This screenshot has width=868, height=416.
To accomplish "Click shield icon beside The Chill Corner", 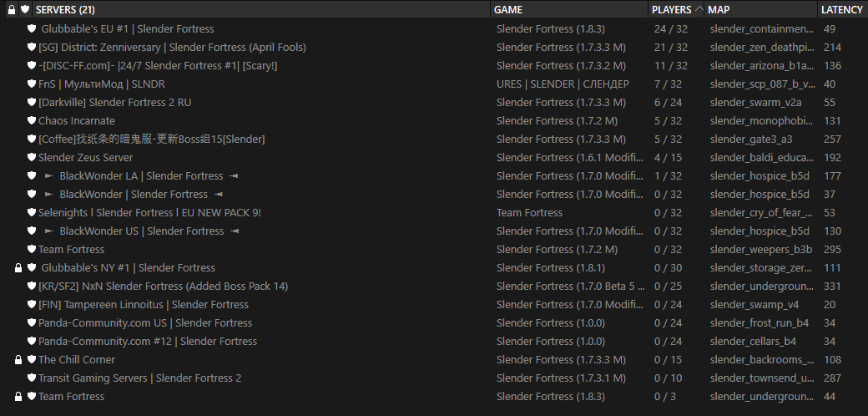I will click(32, 359).
